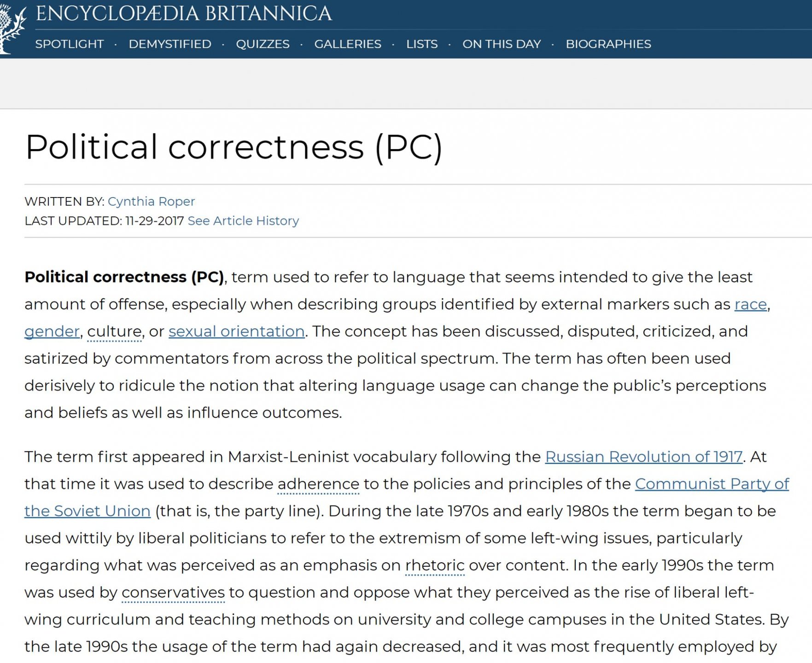This screenshot has height=663, width=812.
Task: Follow the sexual orientation link
Action: 236,331
